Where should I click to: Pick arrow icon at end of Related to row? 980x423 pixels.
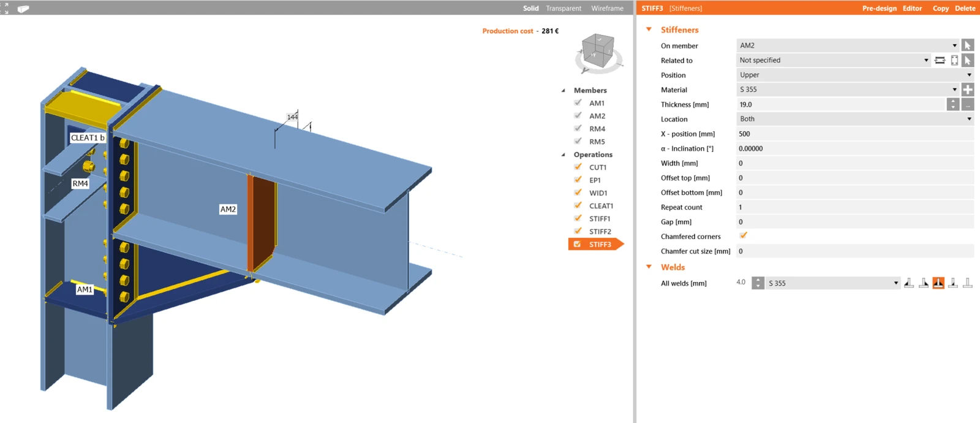click(968, 60)
